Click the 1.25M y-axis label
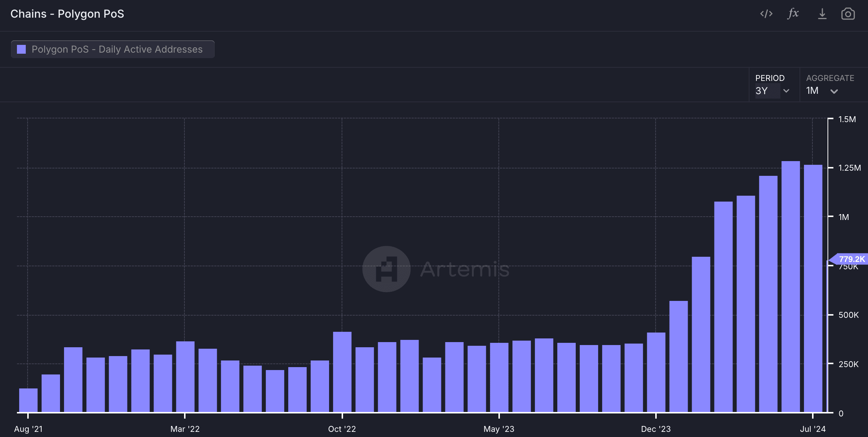 850,168
